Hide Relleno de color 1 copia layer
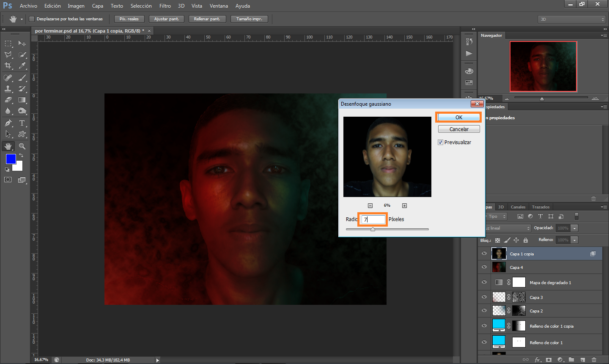This screenshot has width=609, height=364. (484, 326)
